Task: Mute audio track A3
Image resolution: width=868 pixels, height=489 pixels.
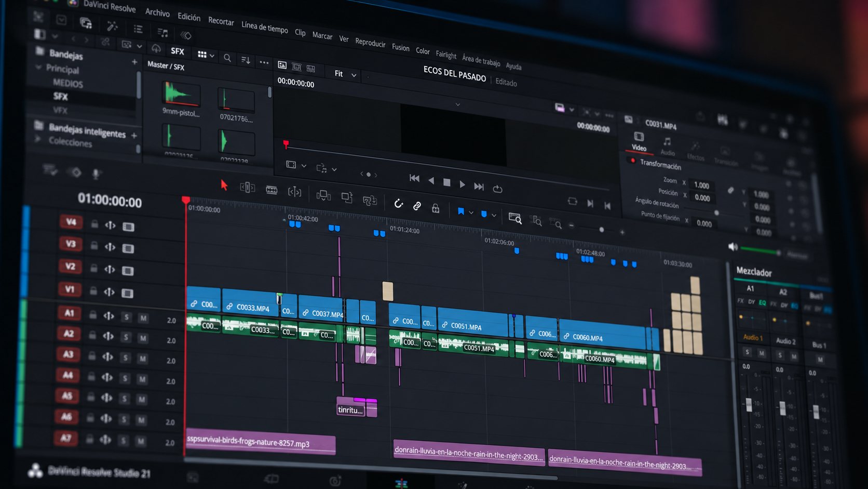Action: (x=142, y=359)
